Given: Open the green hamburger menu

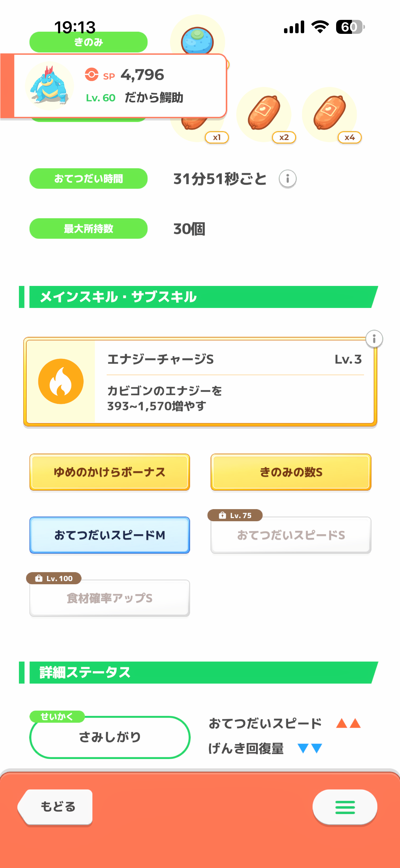Looking at the screenshot, I should [x=345, y=807].
